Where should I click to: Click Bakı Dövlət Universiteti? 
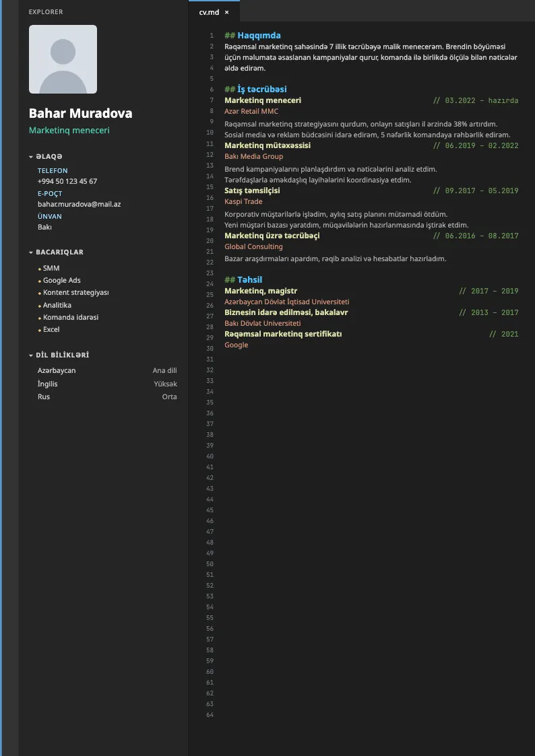(262, 323)
